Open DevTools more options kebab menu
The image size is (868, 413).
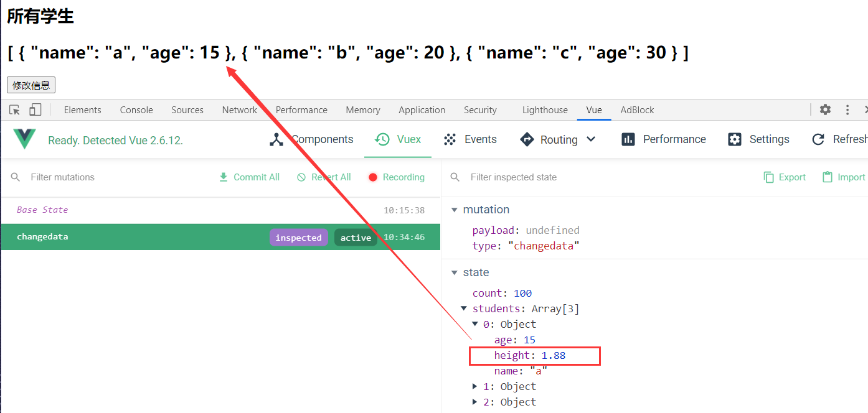tap(847, 109)
